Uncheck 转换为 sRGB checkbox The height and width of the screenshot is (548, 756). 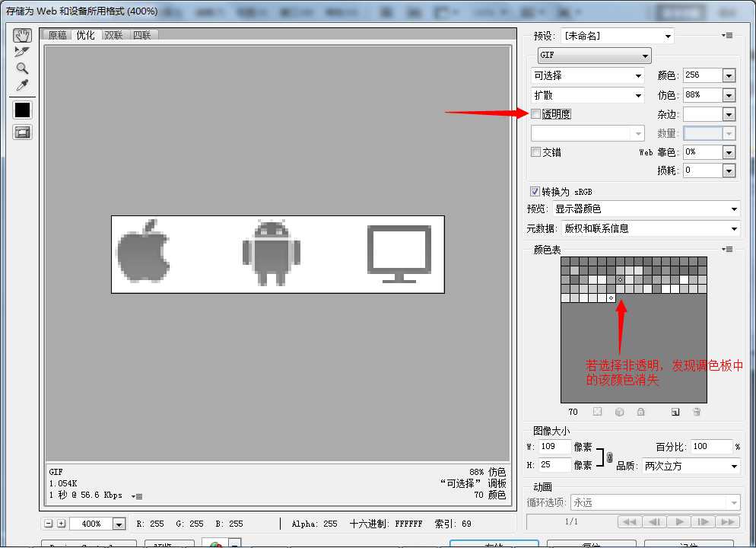pyautogui.click(x=535, y=191)
